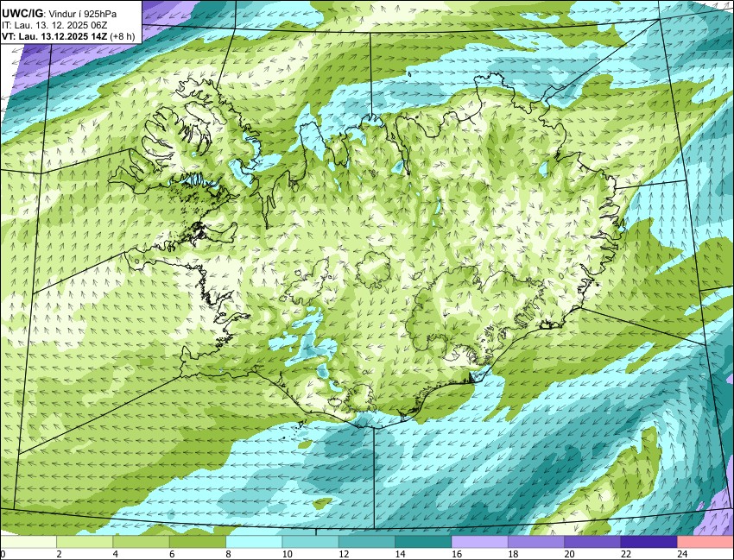Viewport: 734px width, 560px height.
Task: Click the legend value label '16'
Action: [x=457, y=554]
